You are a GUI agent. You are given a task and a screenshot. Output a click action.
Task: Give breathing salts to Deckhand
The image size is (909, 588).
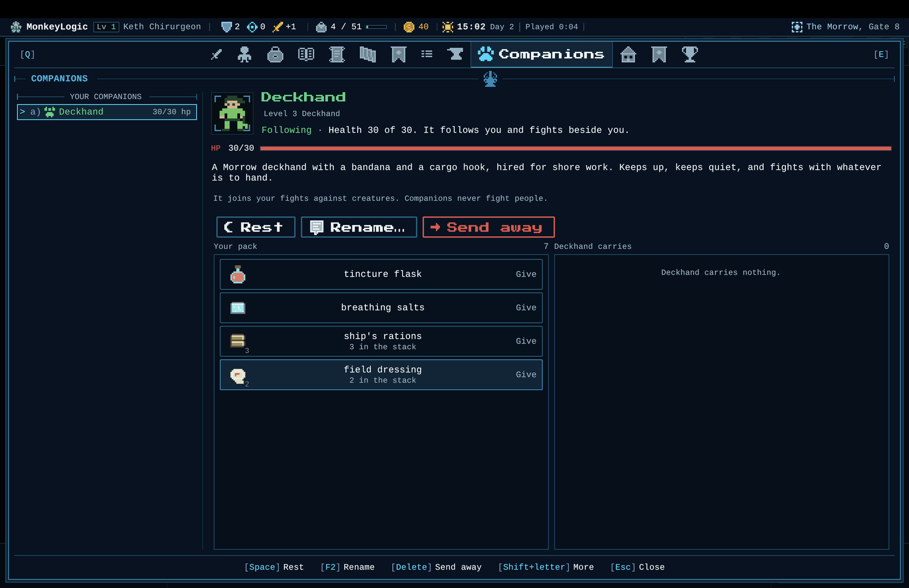pyautogui.click(x=526, y=308)
